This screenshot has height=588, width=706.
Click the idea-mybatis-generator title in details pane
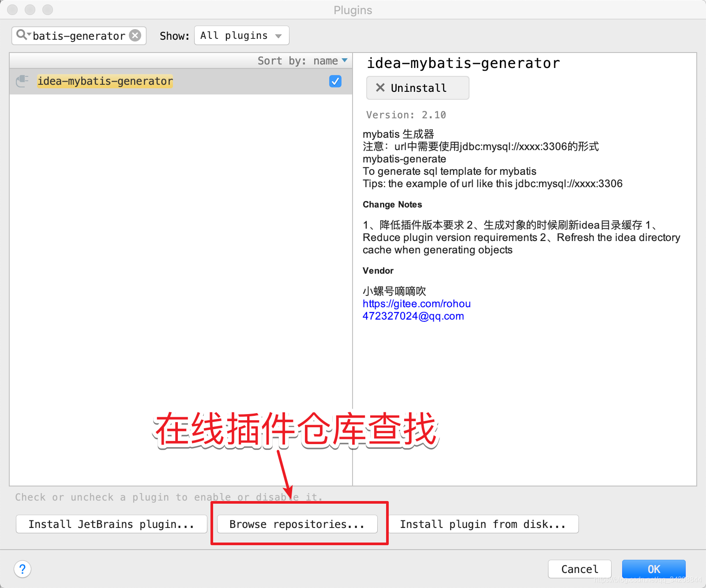tap(463, 63)
